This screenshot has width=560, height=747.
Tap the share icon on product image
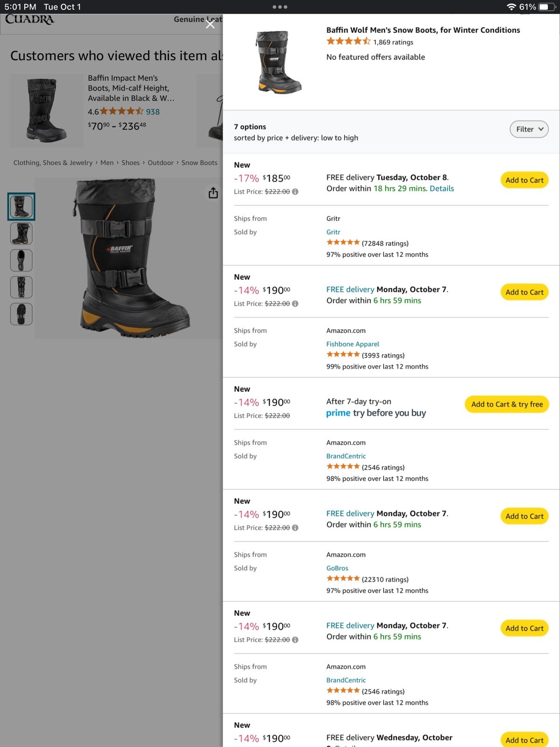click(213, 193)
